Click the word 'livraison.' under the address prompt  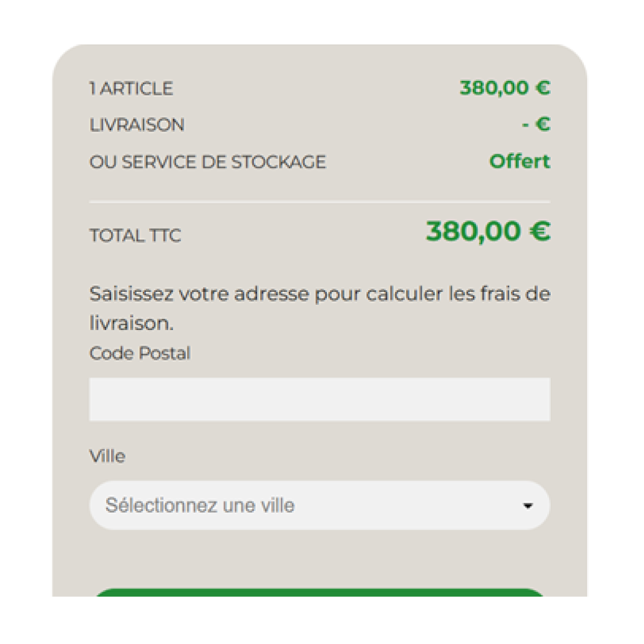pos(131,323)
